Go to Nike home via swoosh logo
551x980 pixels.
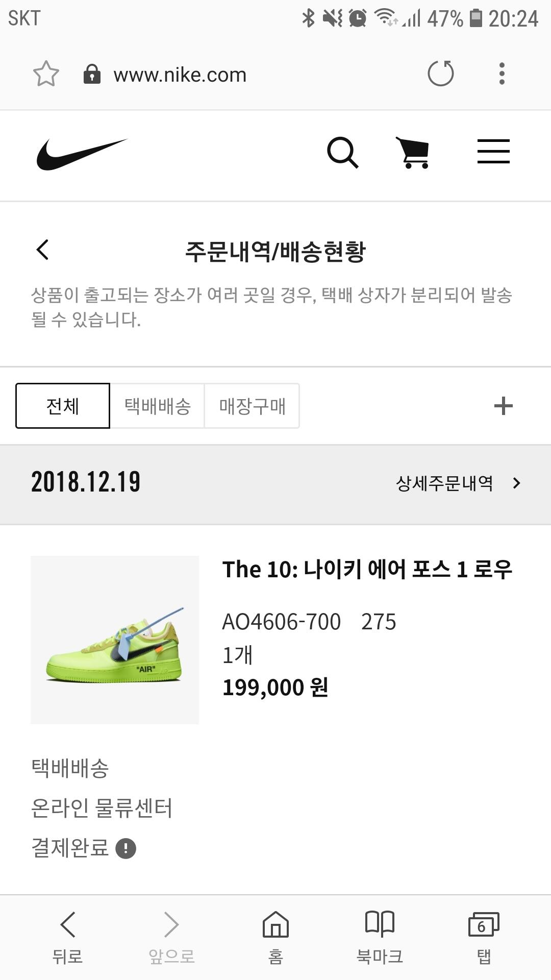pyautogui.click(x=82, y=154)
